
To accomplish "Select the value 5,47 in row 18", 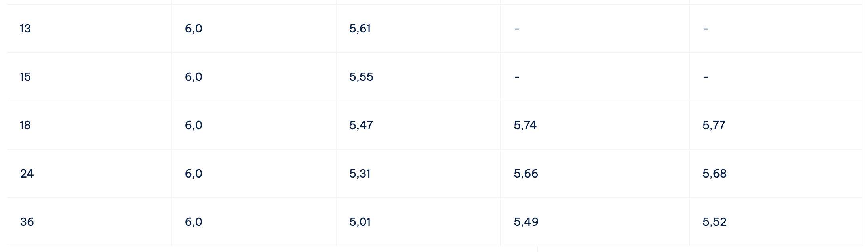I will [361, 125].
